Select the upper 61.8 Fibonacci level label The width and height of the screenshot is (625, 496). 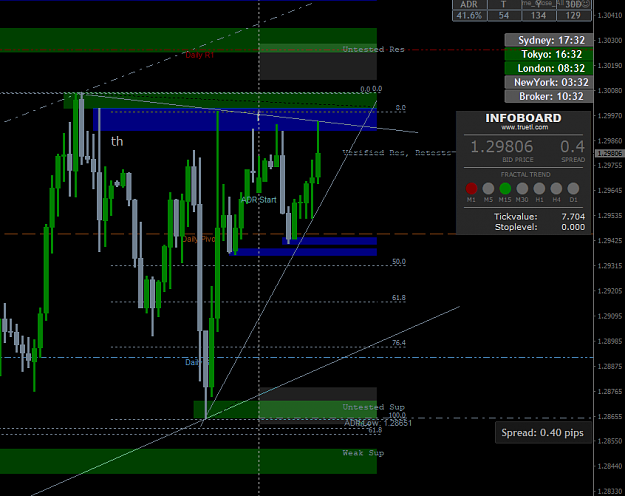point(399,298)
